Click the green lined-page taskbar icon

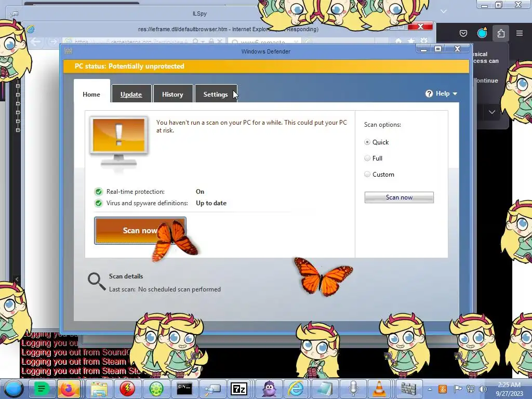(41, 389)
